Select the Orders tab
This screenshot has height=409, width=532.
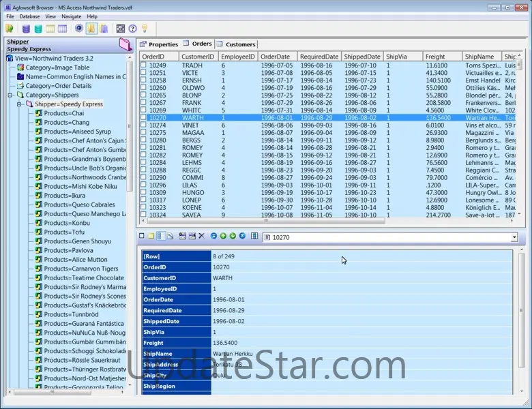pyautogui.click(x=197, y=44)
